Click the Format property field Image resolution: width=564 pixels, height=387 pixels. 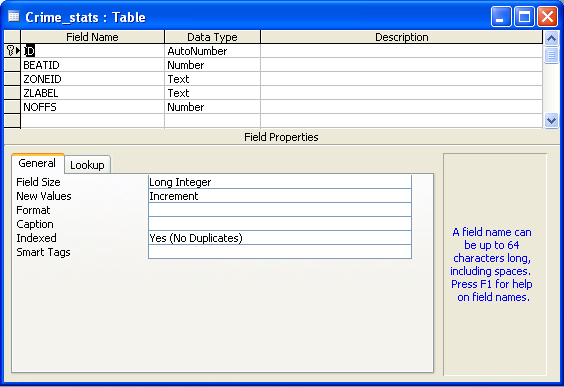(x=280, y=210)
